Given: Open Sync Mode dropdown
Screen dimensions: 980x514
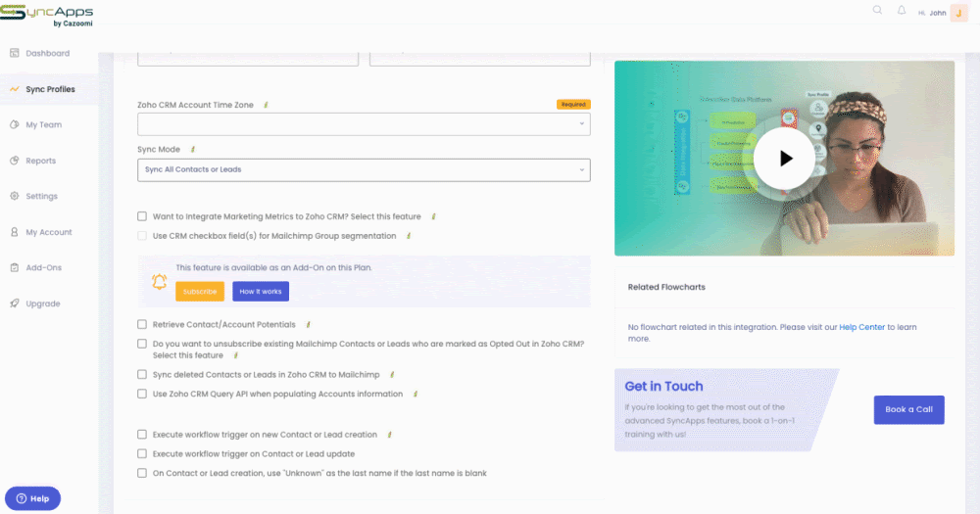Looking at the screenshot, I should pos(364,170).
